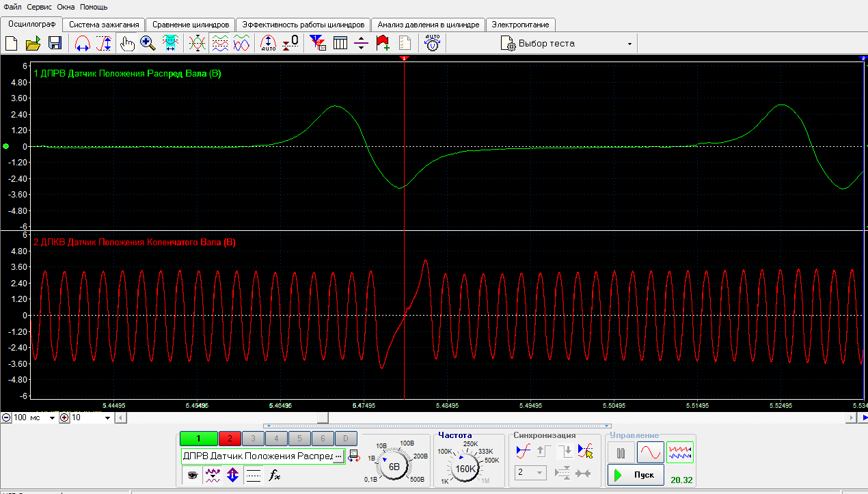This screenshot has height=494, width=868.
Task: Adjust the 160K frequency knob
Action: click(x=465, y=468)
